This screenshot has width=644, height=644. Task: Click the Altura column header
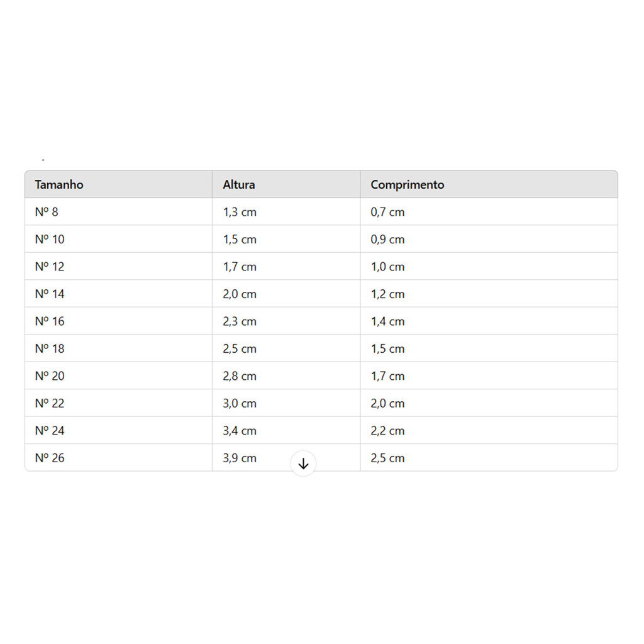coord(239,185)
